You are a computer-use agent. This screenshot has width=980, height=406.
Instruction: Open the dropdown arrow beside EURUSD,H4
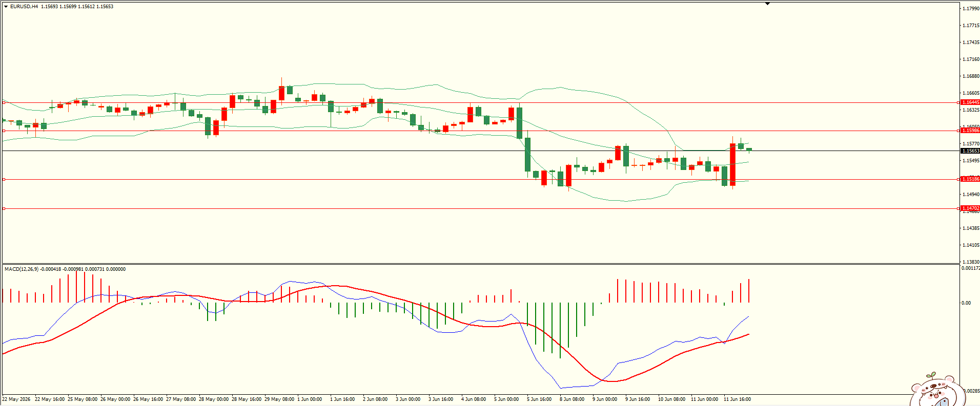tap(6, 7)
